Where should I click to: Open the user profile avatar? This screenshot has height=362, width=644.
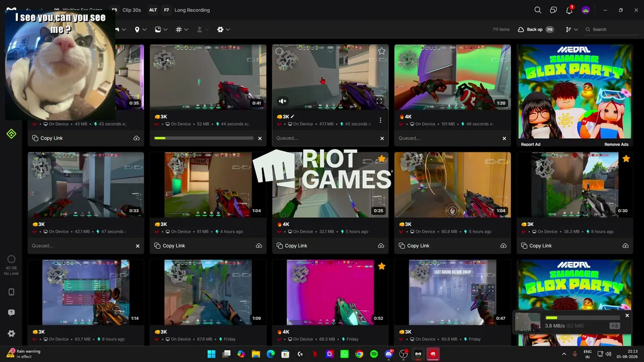click(586, 10)
